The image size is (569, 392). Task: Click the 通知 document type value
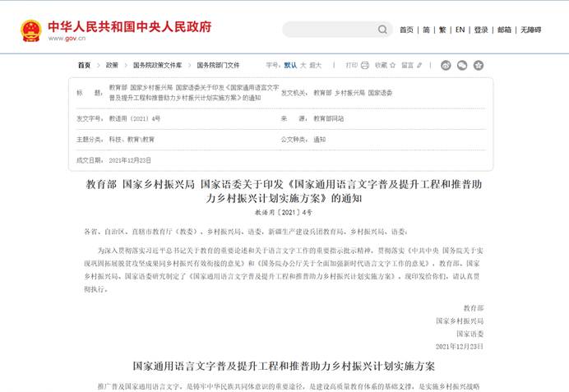point(320,140)
